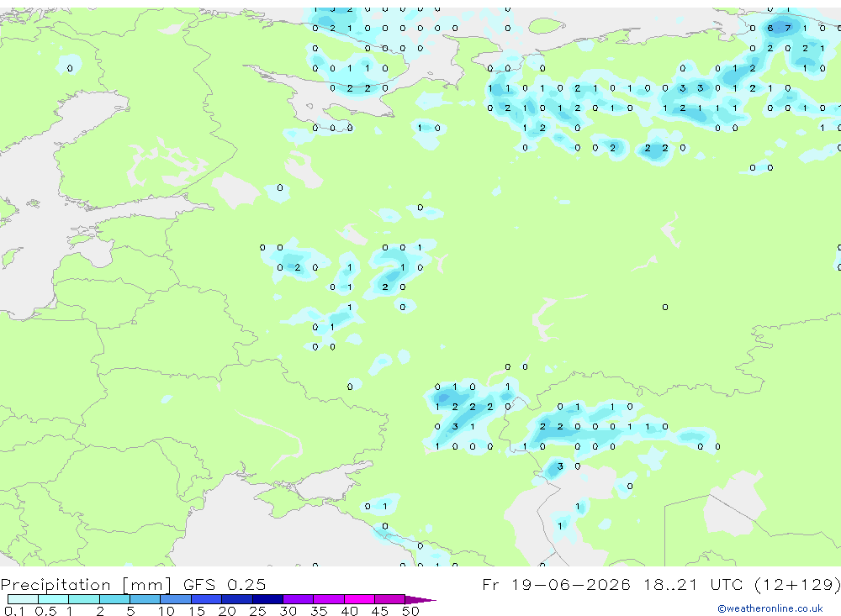Click the '35' legend scale label
This screenshot has width=841, height=616.
(x=319, y=611)
